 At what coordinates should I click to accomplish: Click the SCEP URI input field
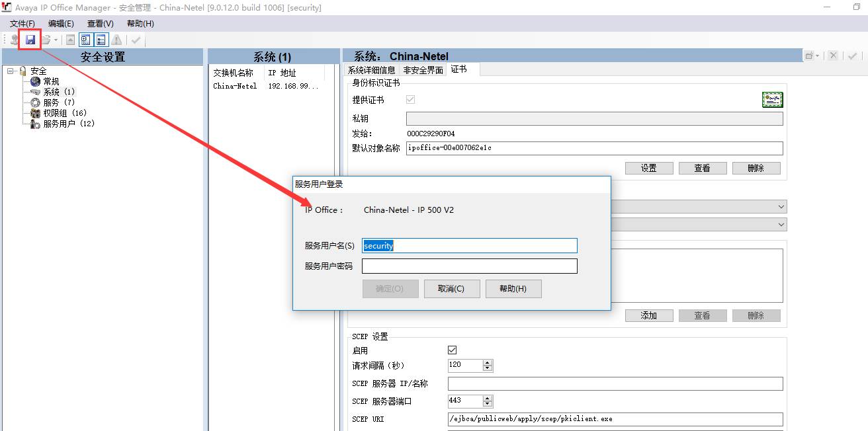pos(615,419)
